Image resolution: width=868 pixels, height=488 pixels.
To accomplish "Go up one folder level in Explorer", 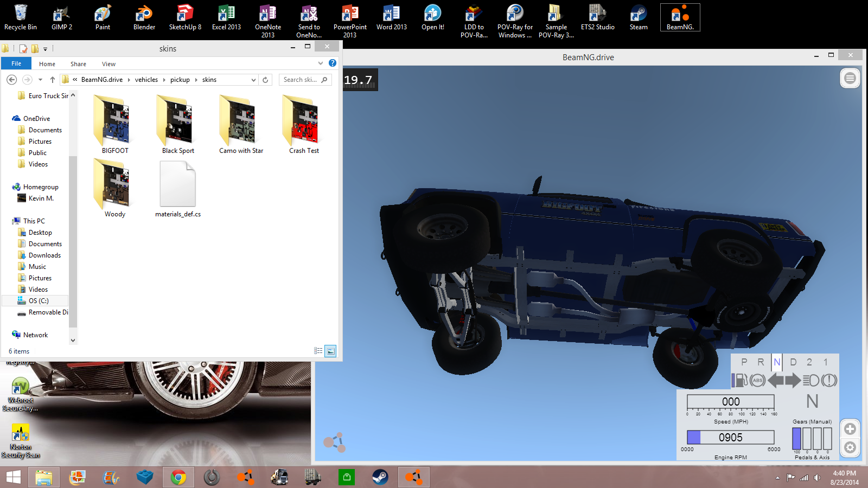I will 53,80.
